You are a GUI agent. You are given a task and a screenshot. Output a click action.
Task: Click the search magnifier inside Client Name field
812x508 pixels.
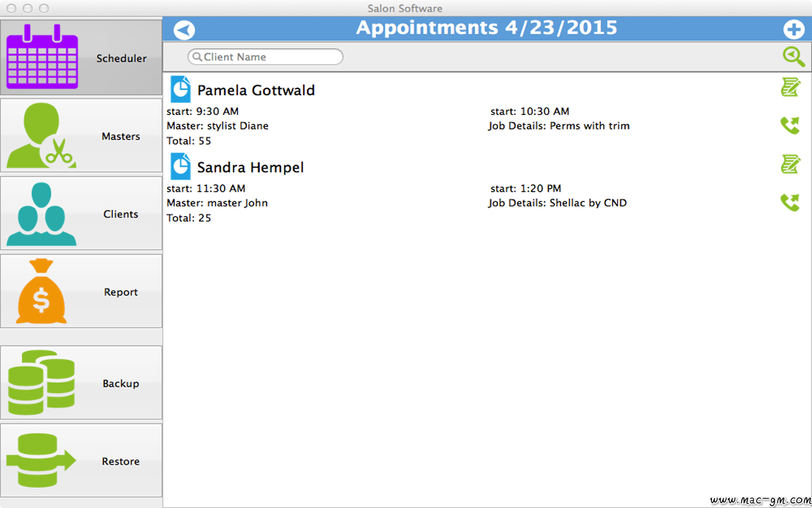pos(197,57)
